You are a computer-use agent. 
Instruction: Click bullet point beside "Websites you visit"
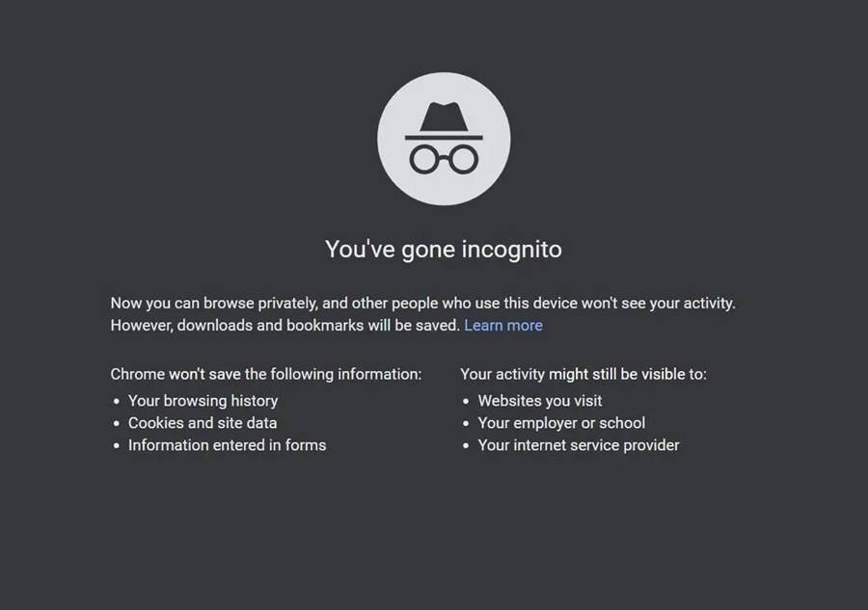pyautogui.click(x=466, y=401)
